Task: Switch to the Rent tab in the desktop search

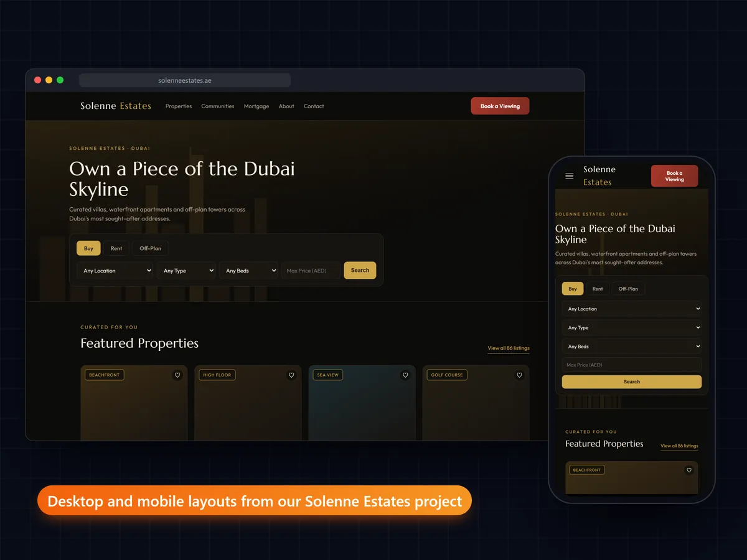Action: pos(116,248)
